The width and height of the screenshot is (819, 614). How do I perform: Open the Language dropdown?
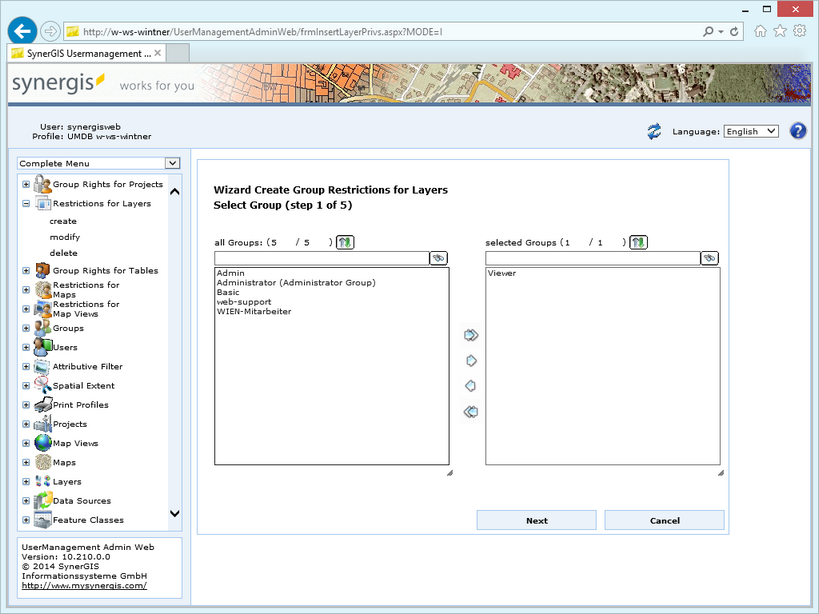(750, 130)
